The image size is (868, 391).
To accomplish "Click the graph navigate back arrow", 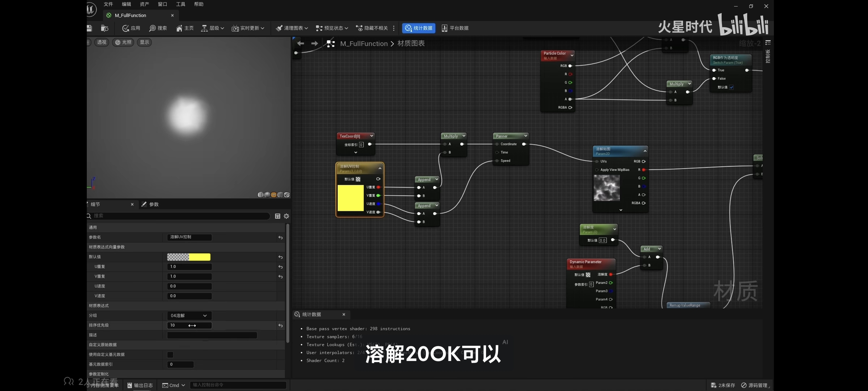I will coord(301,43).
